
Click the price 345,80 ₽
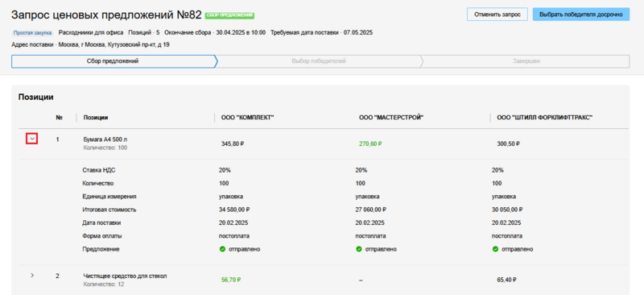click(233, 144)
